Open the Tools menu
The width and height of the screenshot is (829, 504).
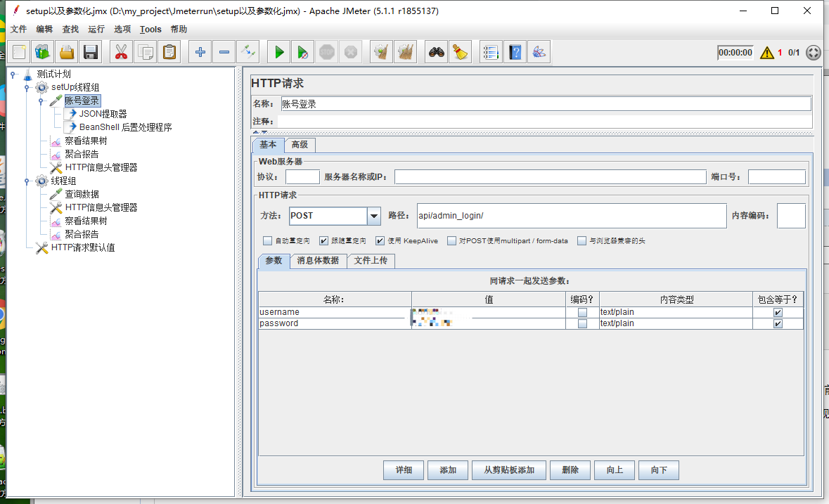pyautogui.click(x=150, y=29)
